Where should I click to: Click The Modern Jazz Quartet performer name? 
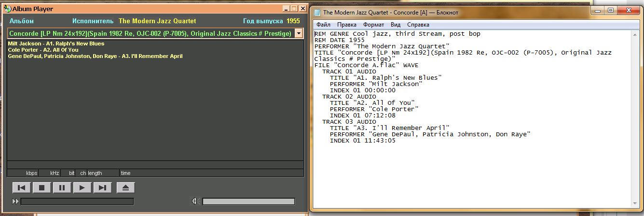157,21
